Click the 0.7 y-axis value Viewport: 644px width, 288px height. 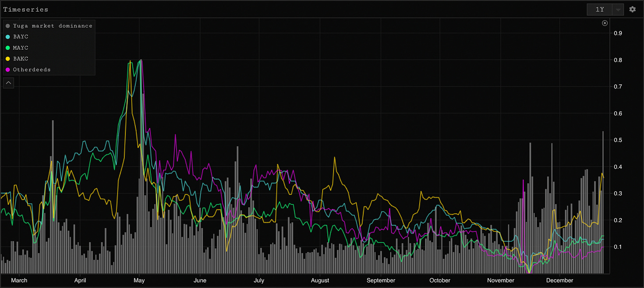[617, 87]
